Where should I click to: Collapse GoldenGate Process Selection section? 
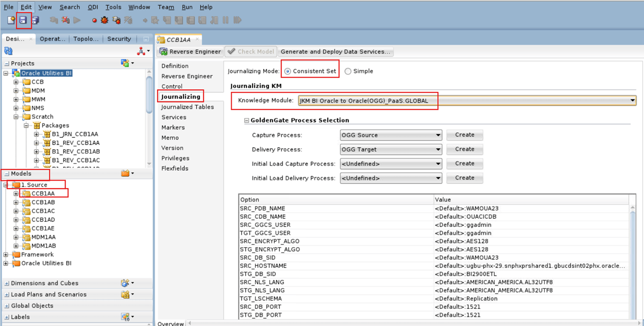point(246,121)
